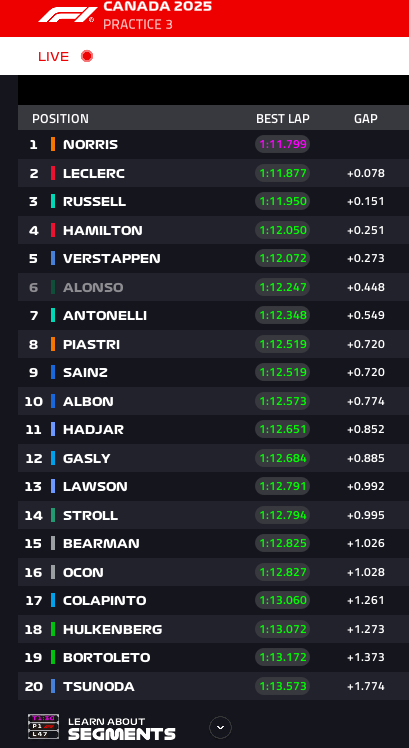Click the segments legend icon

pyautogui.click(x=43, y=727)
